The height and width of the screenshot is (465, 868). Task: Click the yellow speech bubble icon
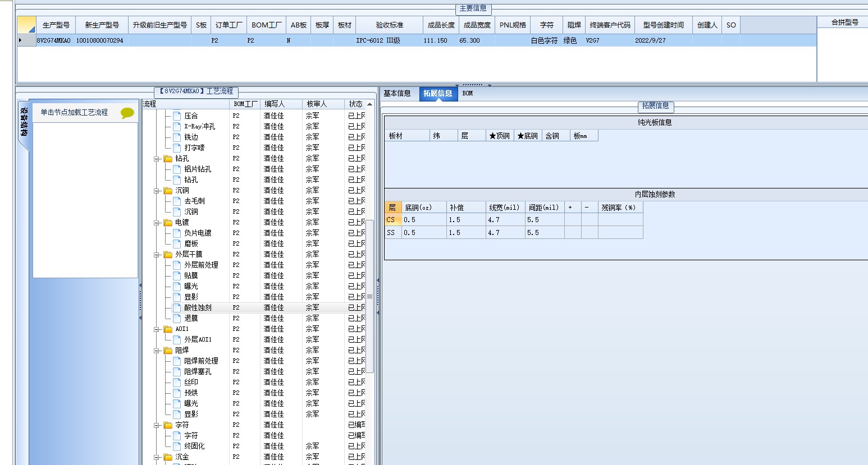[127, 113]
